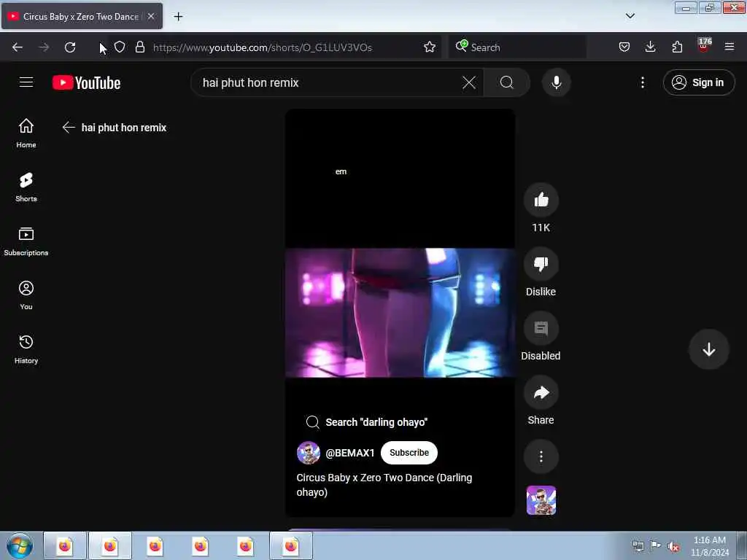Screen dimensions: 747x560
Task: Open the You section in sidebar
Action: 26,295
